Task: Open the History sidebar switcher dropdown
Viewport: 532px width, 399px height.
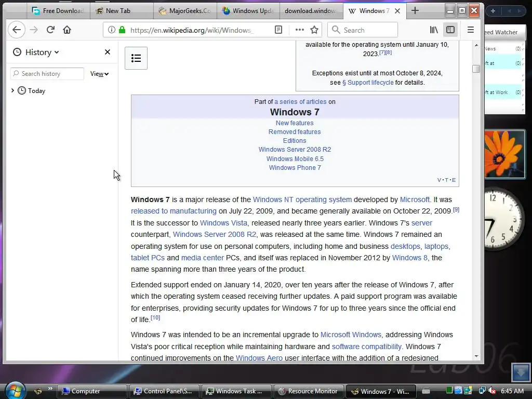Action: [x=36, y=52]
